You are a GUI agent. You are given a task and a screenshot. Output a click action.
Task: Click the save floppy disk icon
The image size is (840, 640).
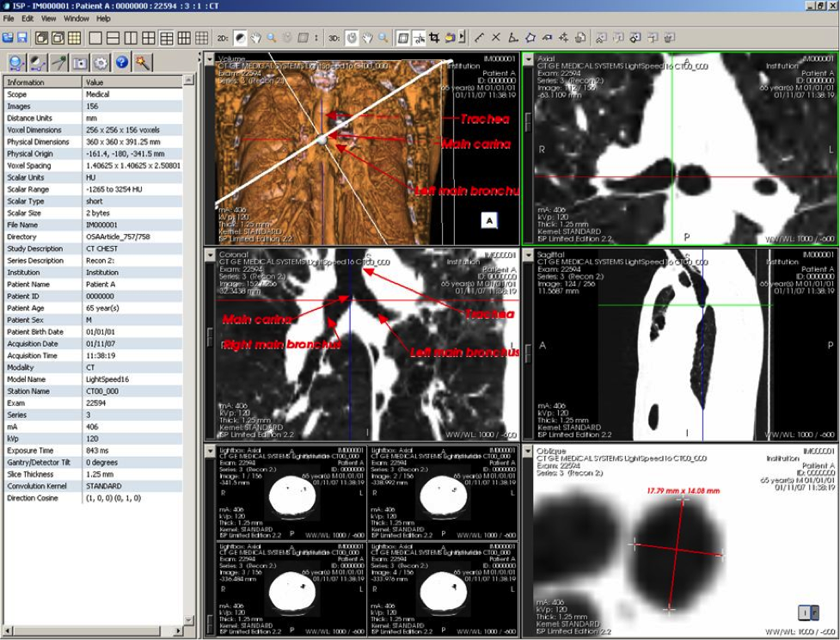coord(22,38)
